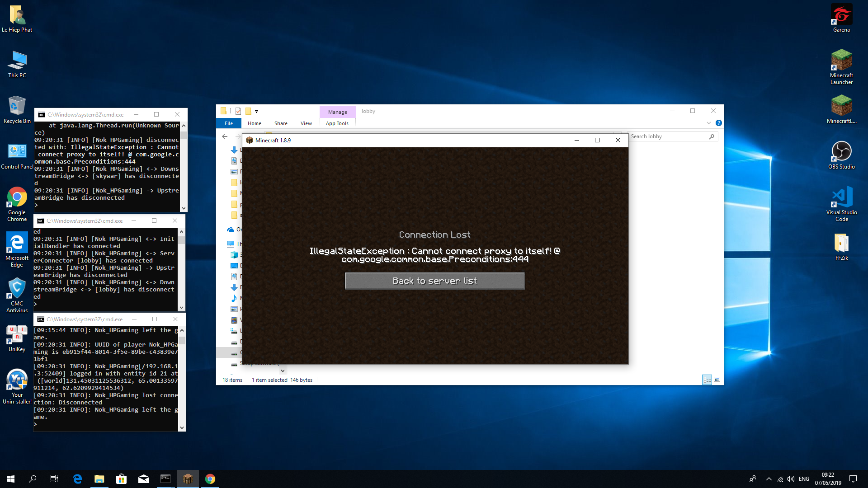
Task: Click the Search lobby input field
Action: coord(668,136)
